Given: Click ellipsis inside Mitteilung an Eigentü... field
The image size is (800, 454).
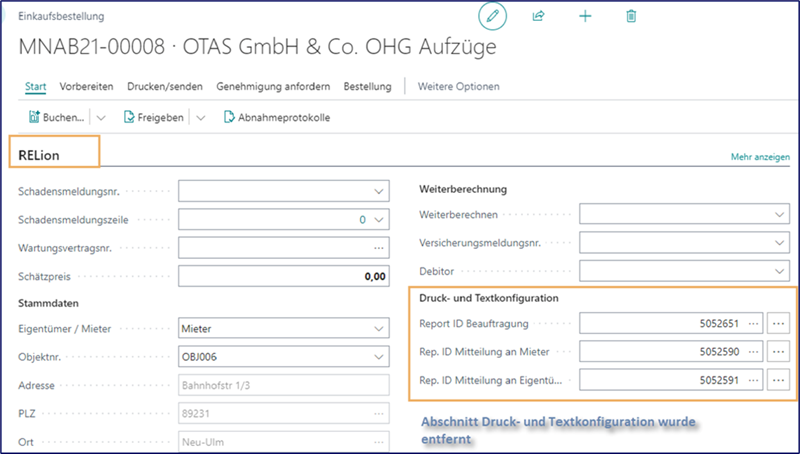Looking at the screenshot, I should [753, 380].
